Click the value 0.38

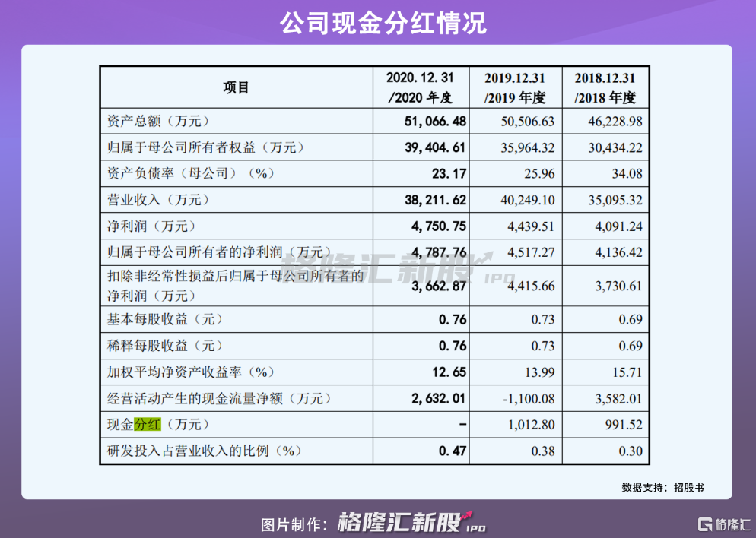tap(543, 451)
